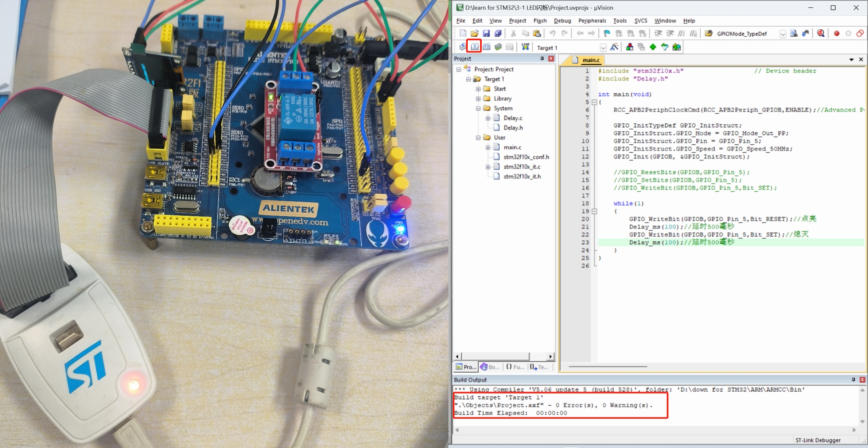Collapse the Target 1 tree node
Image resolution: width=868 pixels, height=448 pixels.
click(x=468, y=79)
